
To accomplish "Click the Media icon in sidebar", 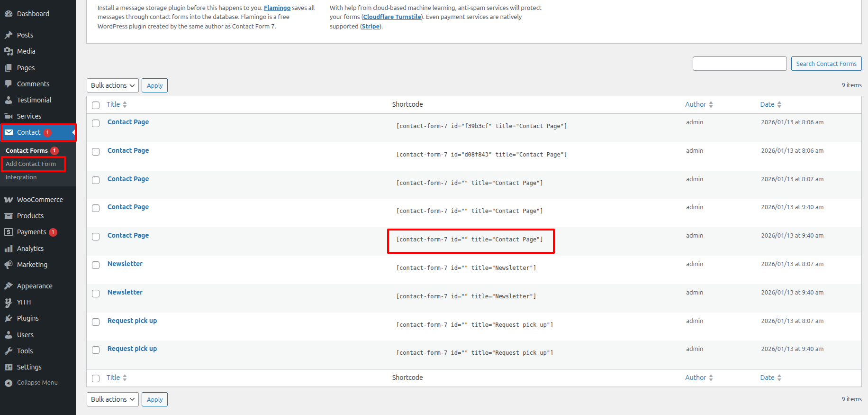I will 9,51.
